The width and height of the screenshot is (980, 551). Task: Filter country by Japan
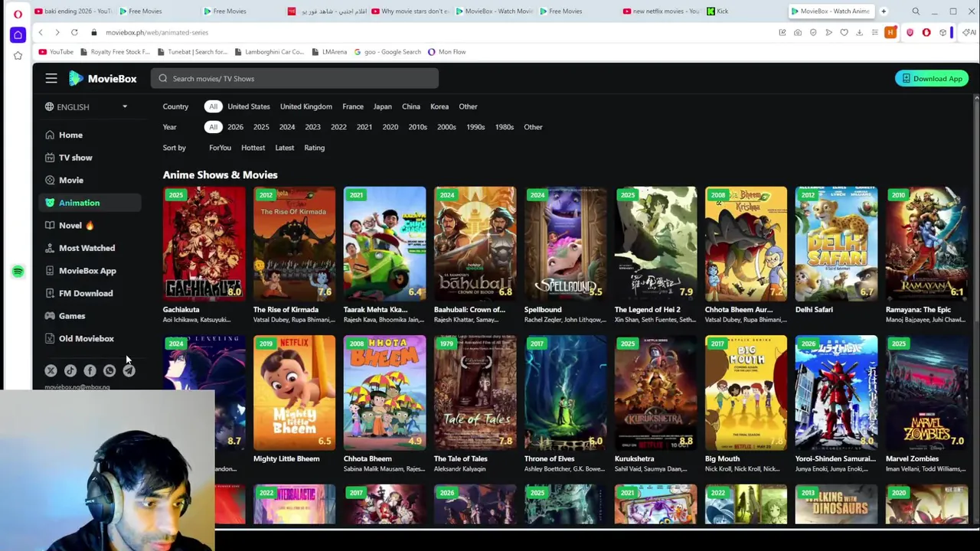tap(382, 106)
